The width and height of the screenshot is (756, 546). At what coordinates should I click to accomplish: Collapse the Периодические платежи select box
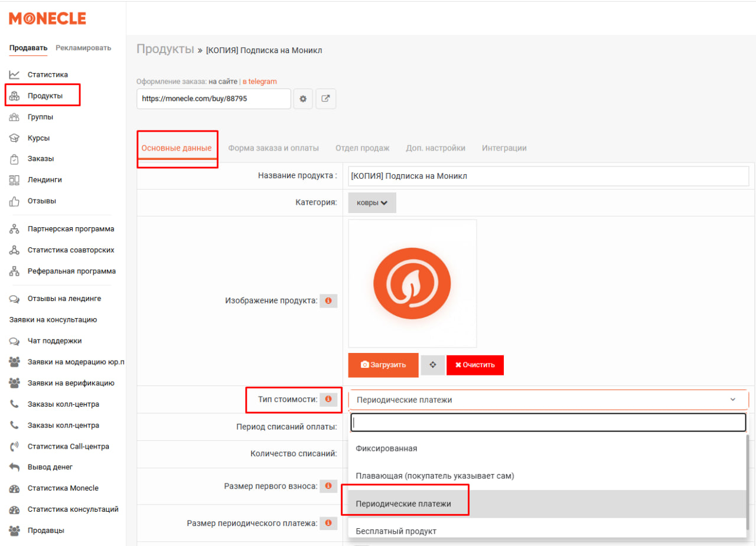[x=548, y=400]
